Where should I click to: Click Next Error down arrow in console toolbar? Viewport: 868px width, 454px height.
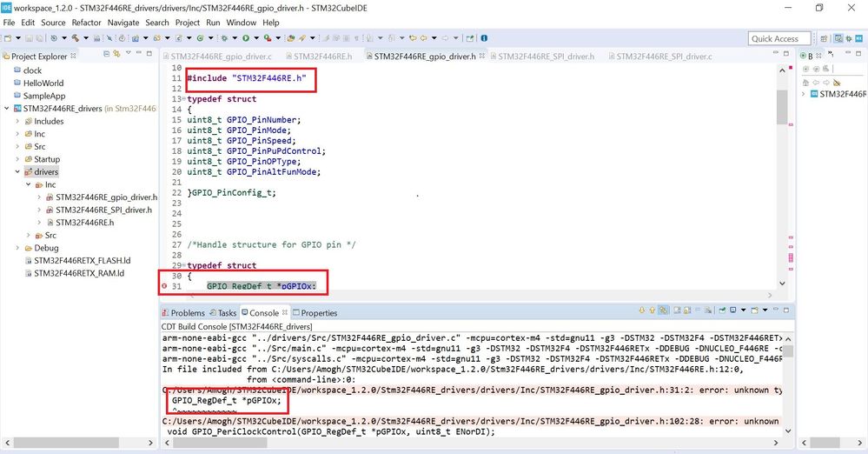[x=642, y=310]
